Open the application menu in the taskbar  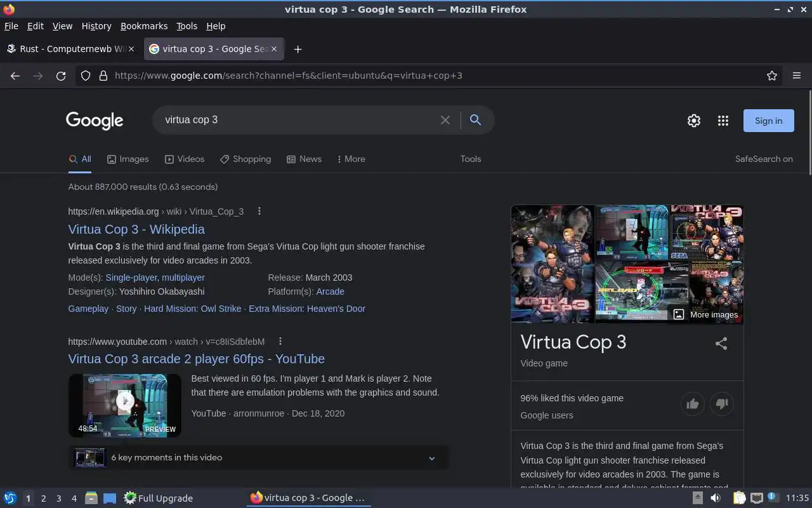click(x=10, y=498)
